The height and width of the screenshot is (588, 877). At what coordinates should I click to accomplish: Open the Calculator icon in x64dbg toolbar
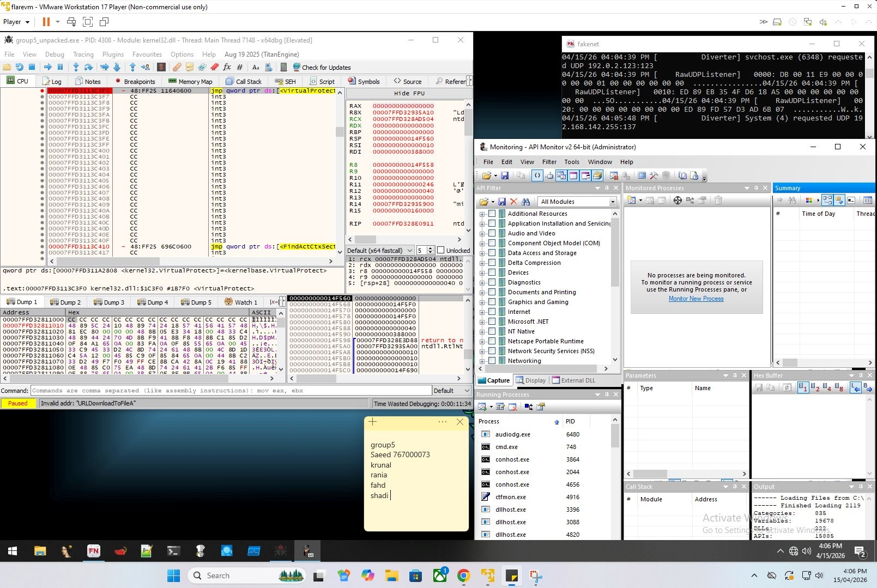[x=283, y=67]
